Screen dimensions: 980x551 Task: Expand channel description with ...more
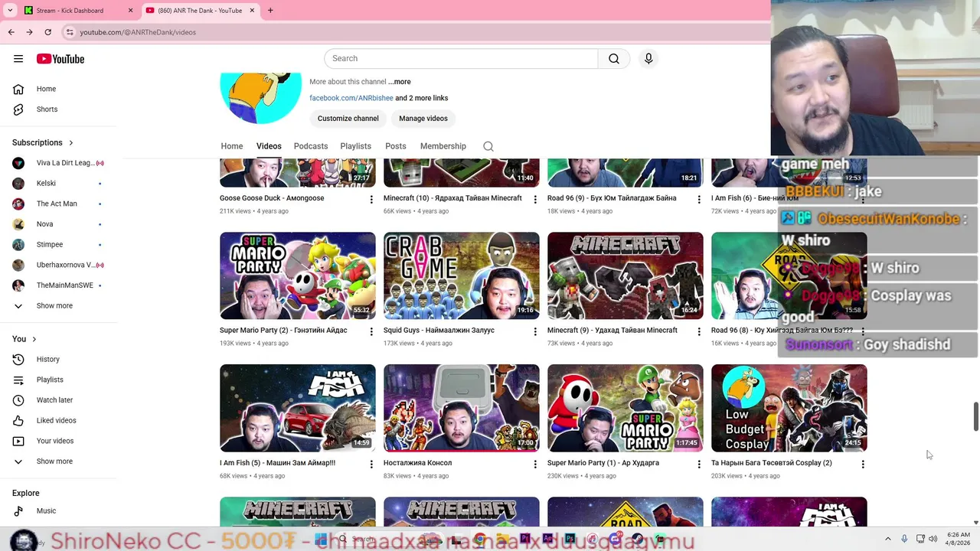(400, 82)
